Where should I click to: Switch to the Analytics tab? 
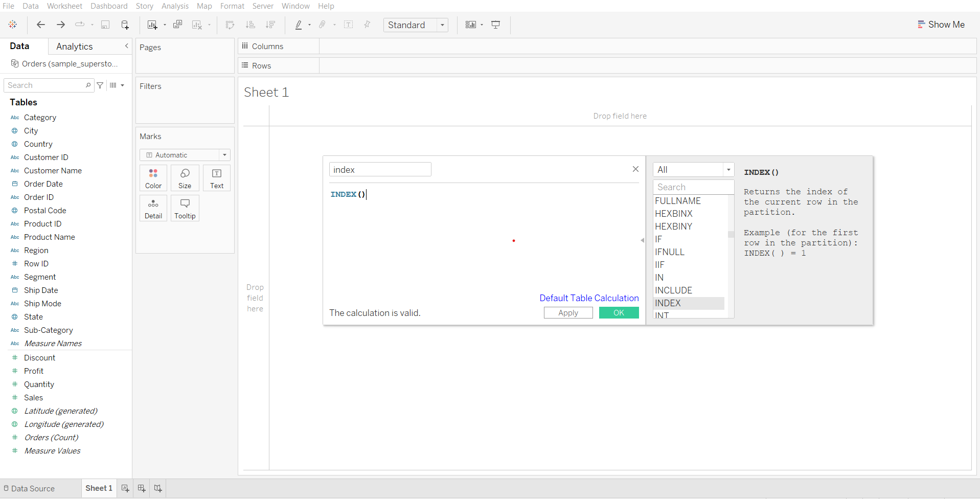pos(75,47)
